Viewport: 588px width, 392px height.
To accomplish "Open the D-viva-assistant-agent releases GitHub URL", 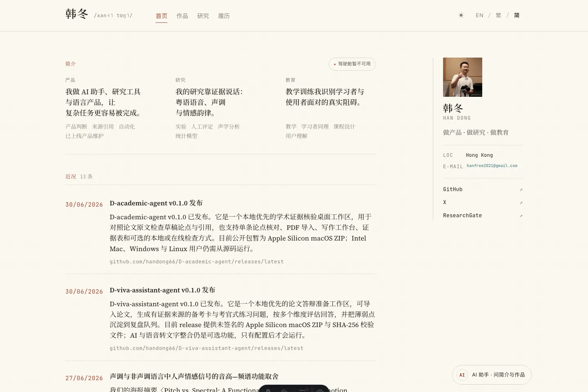I will 206,348.
